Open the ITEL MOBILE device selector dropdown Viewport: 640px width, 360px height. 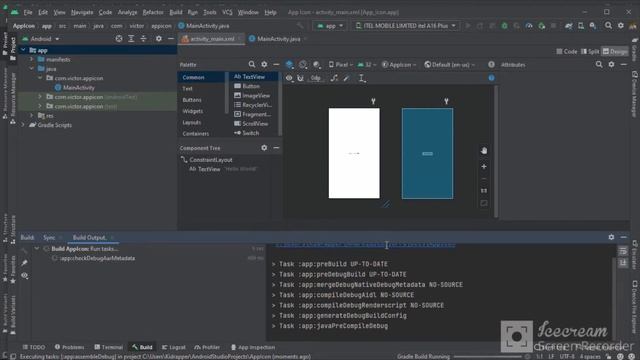[405, 26]
